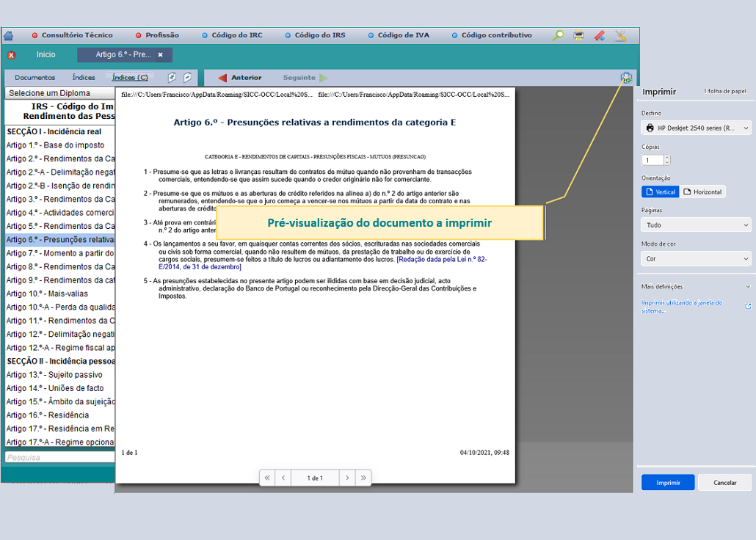Close the Artigo 6.º tab
Viewport: 756px width, 540px height.
[161, 55]
